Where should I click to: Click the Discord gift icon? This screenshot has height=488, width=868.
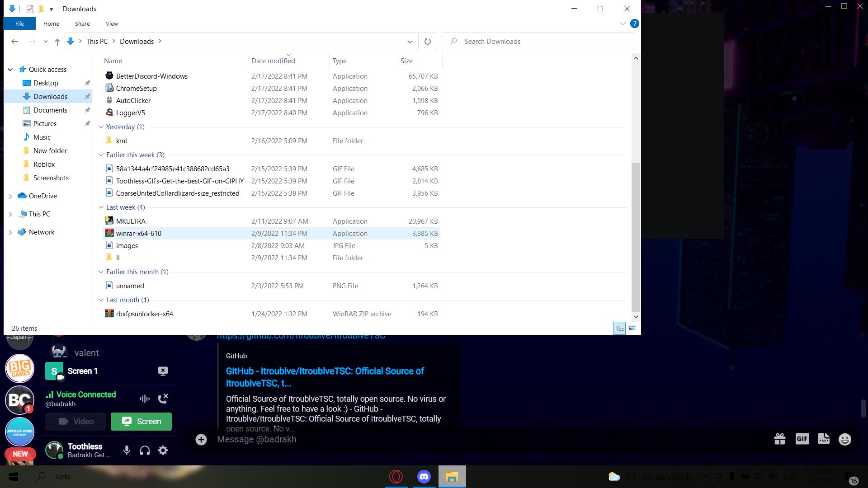click(779, 439)
